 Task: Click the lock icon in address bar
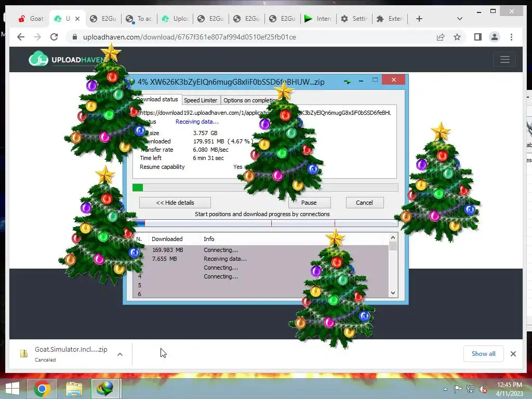click(x=75, y=37)
